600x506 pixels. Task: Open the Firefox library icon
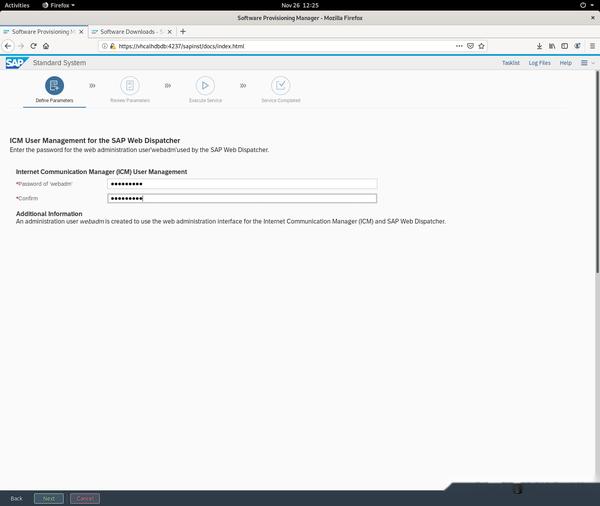552,46
